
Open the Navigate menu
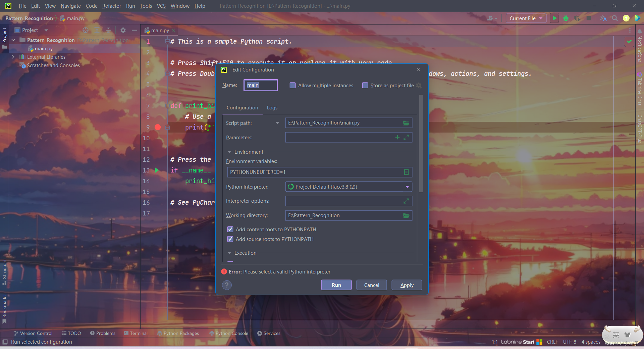tap(70, 6)
